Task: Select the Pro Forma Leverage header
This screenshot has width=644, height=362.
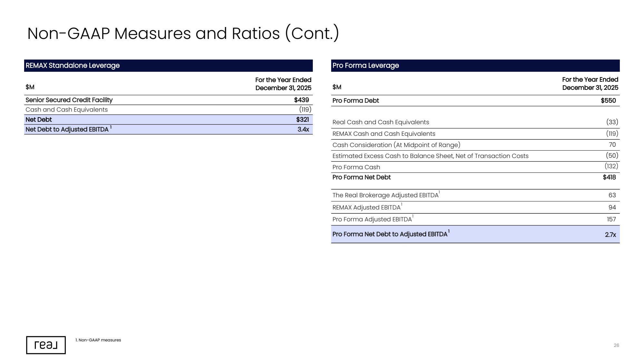Action: pos(475,66)
